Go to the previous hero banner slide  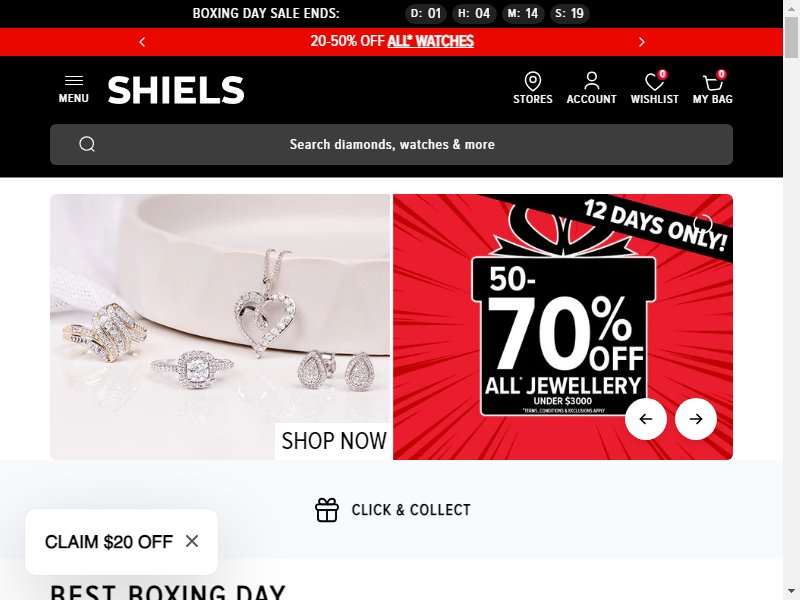pos(646,419)
